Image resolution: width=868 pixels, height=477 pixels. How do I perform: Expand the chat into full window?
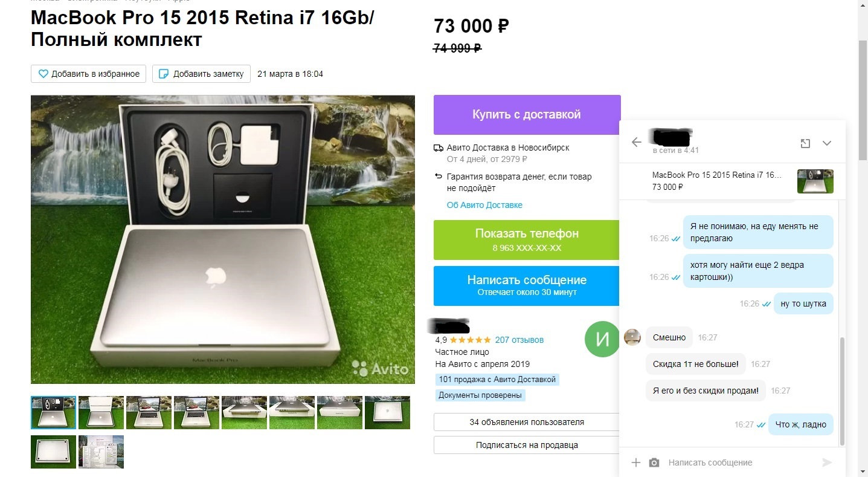click(x=805, y=143)
